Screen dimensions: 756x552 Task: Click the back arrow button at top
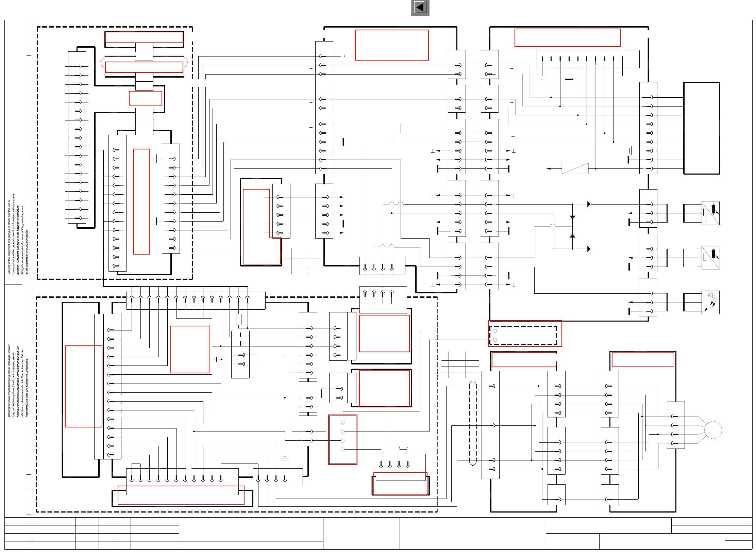pyautogui.click(x=420, y=8)
